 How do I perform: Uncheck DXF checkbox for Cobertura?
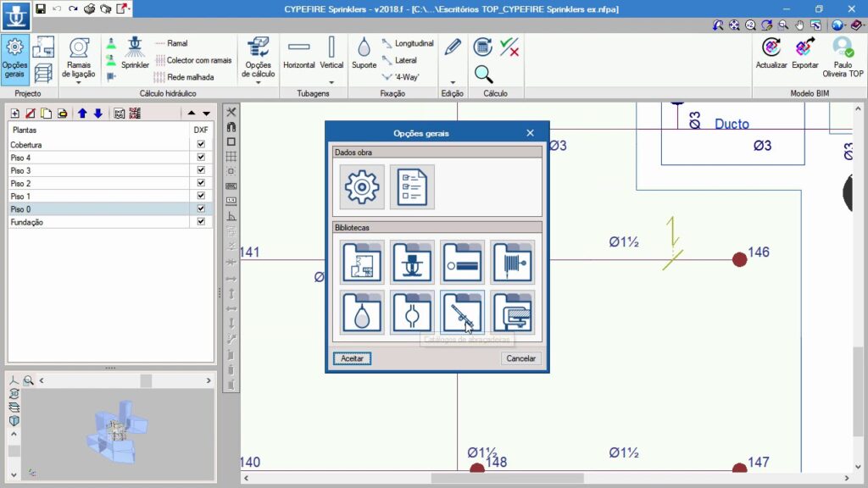(x=201, y=145)
